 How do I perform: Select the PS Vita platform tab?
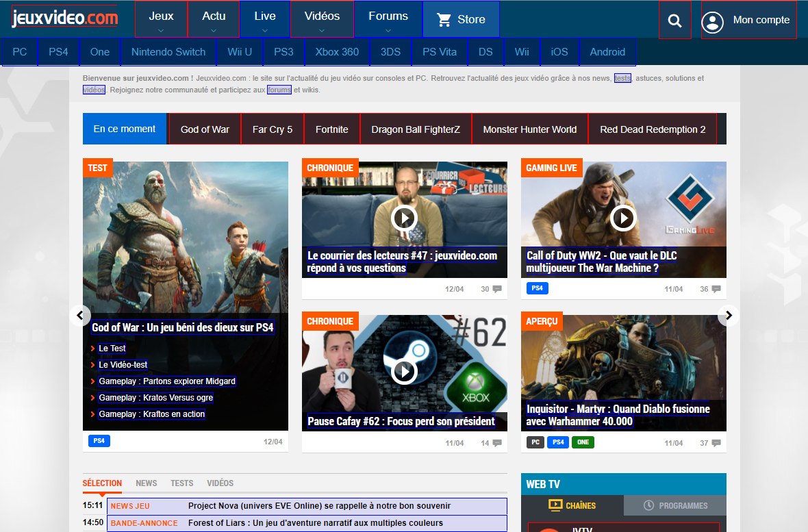[440, 51]
